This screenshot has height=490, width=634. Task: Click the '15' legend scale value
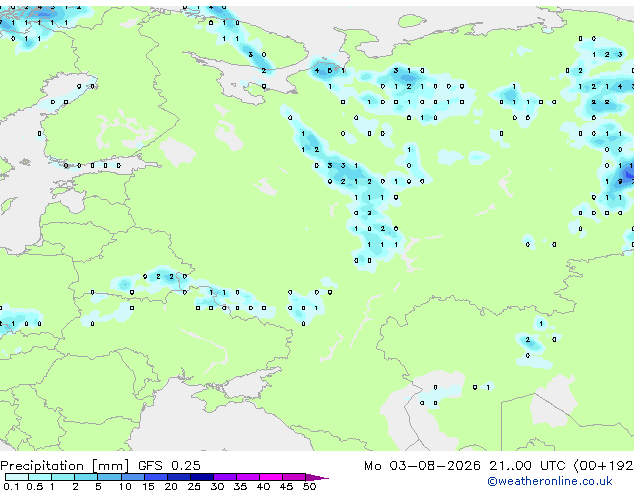coord(148,486)
